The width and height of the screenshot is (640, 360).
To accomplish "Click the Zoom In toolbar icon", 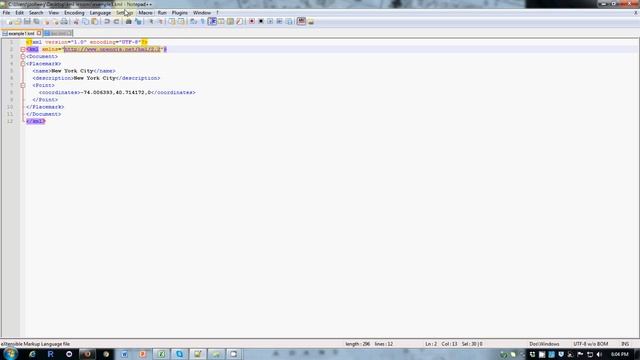I will coord(151,21).
